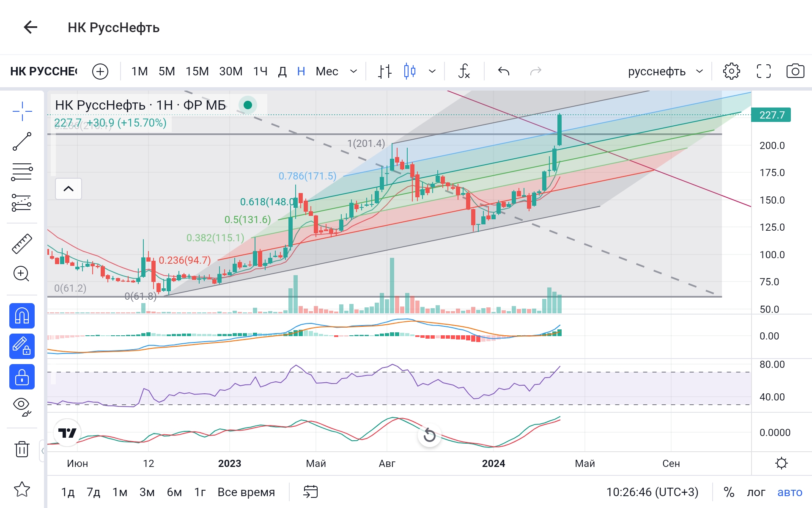Click the 0.5(131.6) Fibonacci level label
The width and height of the screenshot is (812, 508).
click(247, 219)
